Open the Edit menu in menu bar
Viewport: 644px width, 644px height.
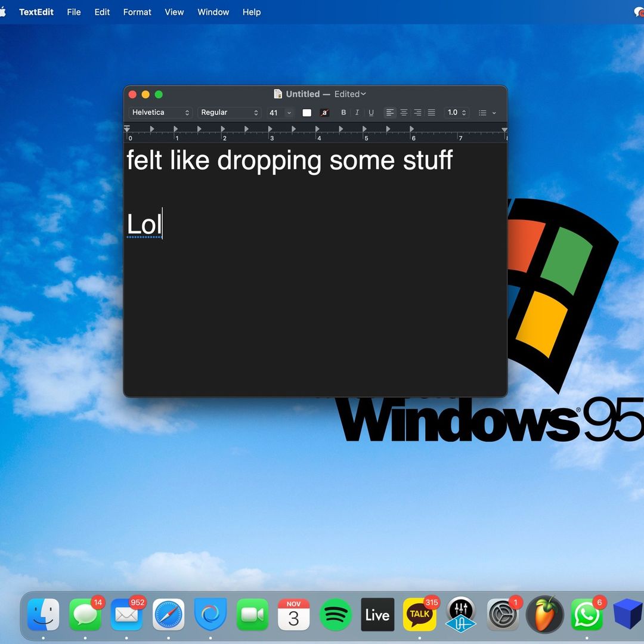point(102,12)
